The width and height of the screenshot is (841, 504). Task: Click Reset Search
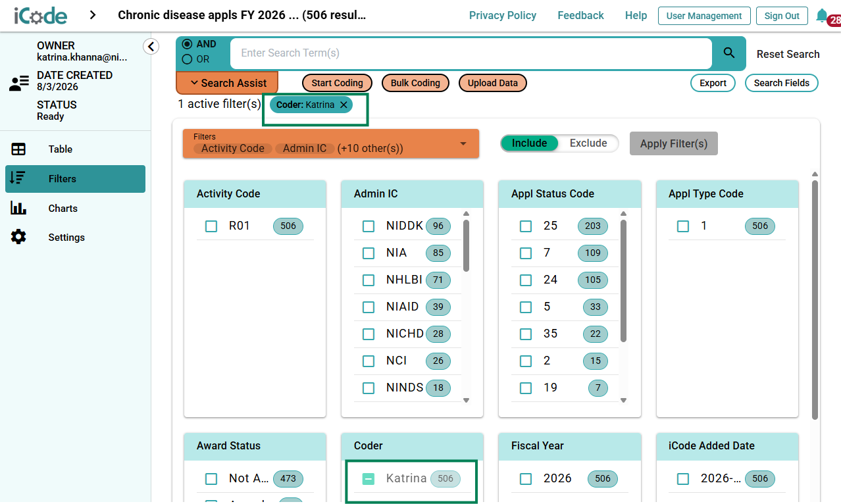pyautogui.click(x=788, y=54)
